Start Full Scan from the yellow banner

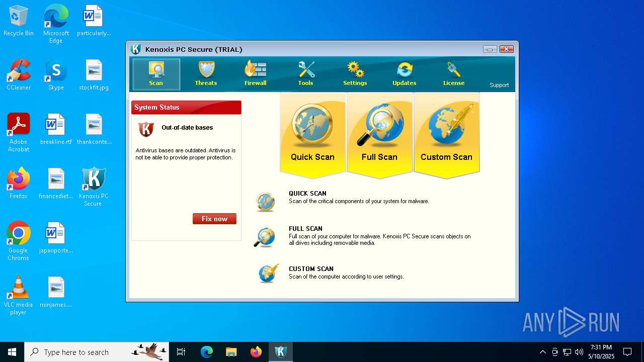pyautogui.click(x=379, y=135)
